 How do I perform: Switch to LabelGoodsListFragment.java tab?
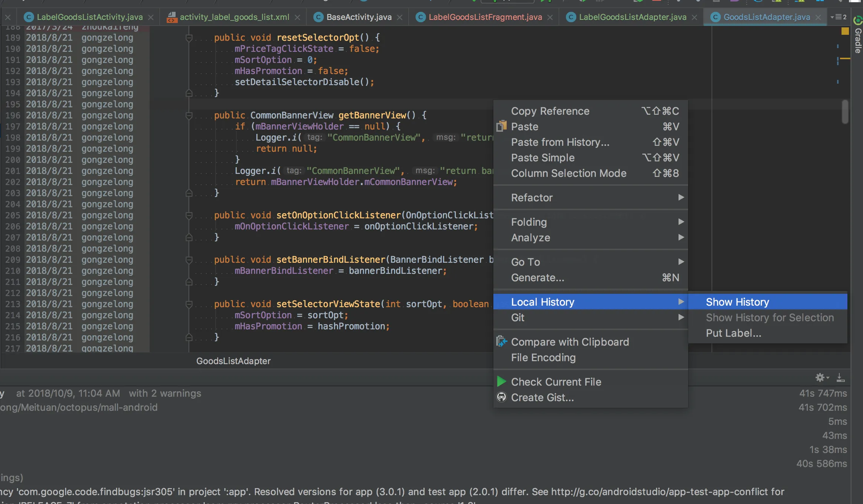click(x=485, y=17)
